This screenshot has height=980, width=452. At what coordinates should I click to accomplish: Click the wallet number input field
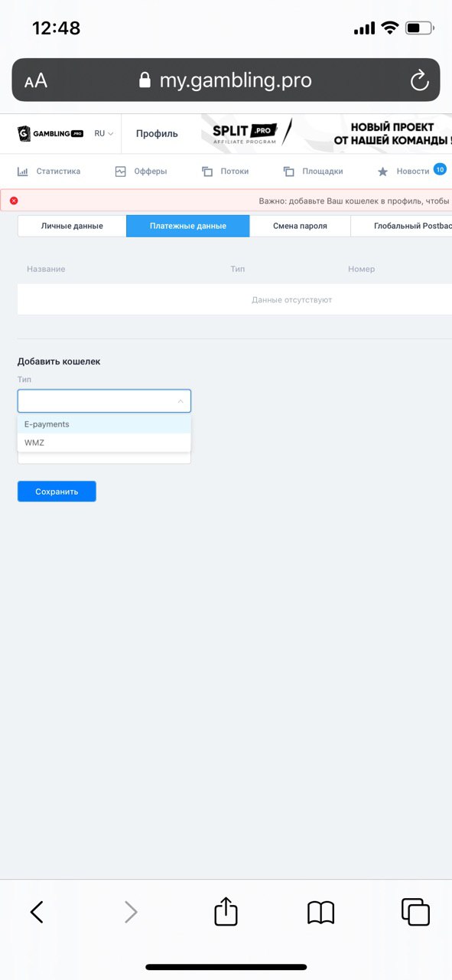tap(104, 458)
